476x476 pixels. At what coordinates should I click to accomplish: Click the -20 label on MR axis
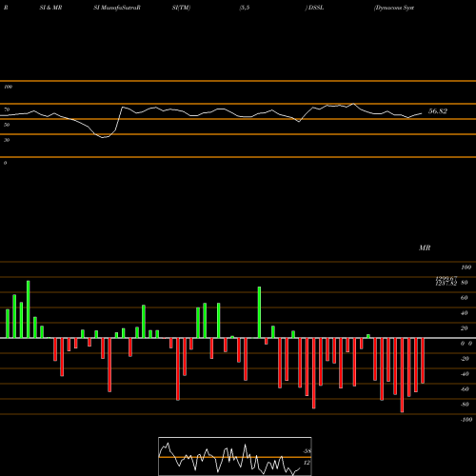click(x=465, y=359)
